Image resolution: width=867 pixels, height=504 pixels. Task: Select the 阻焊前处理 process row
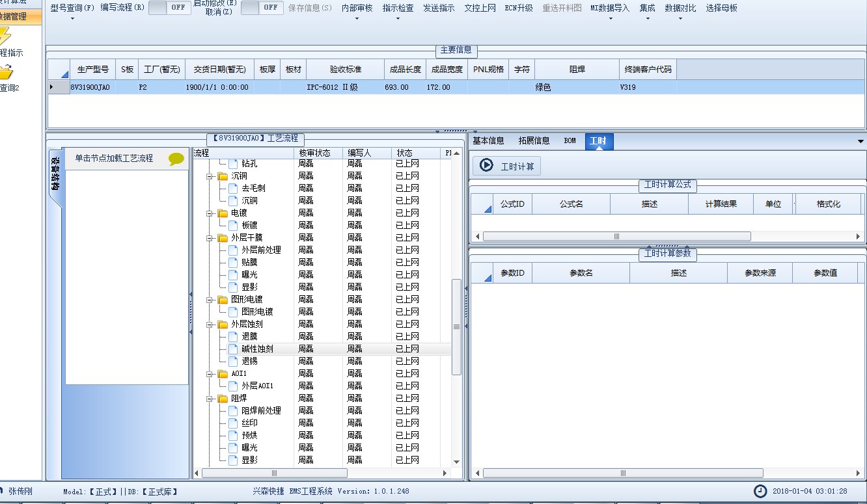pos(322,411)
